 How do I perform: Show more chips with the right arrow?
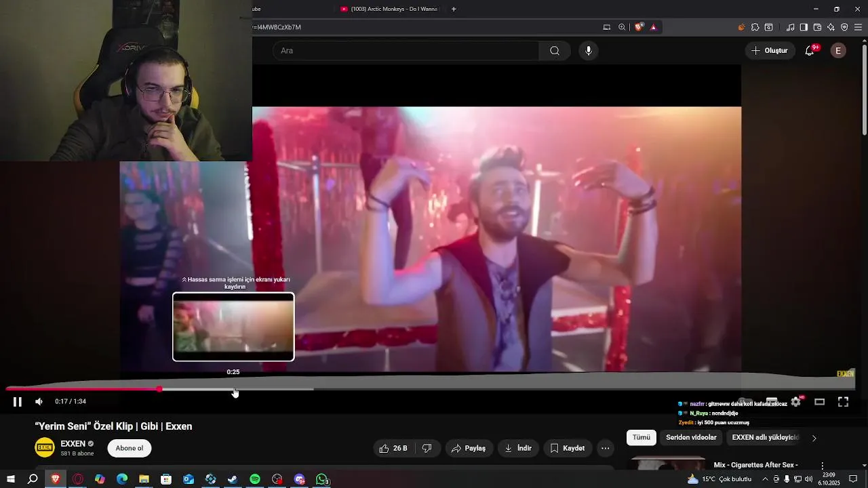tap(814, 438)
